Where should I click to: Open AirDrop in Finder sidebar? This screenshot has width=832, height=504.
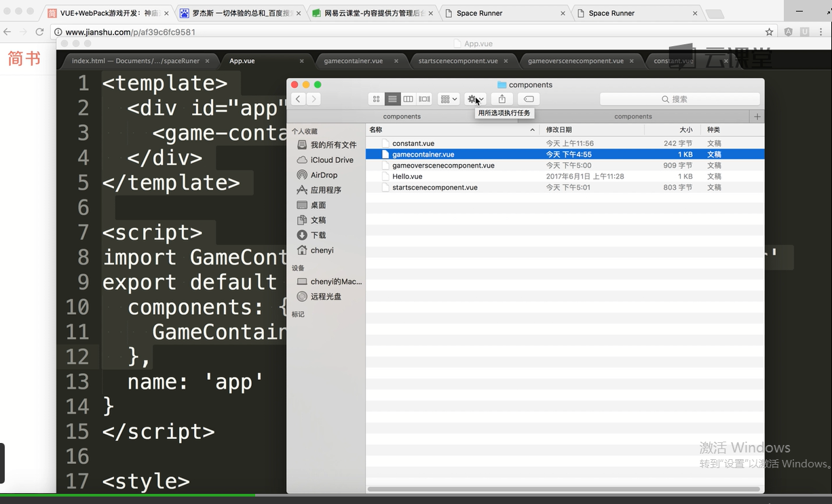(324, 175)
